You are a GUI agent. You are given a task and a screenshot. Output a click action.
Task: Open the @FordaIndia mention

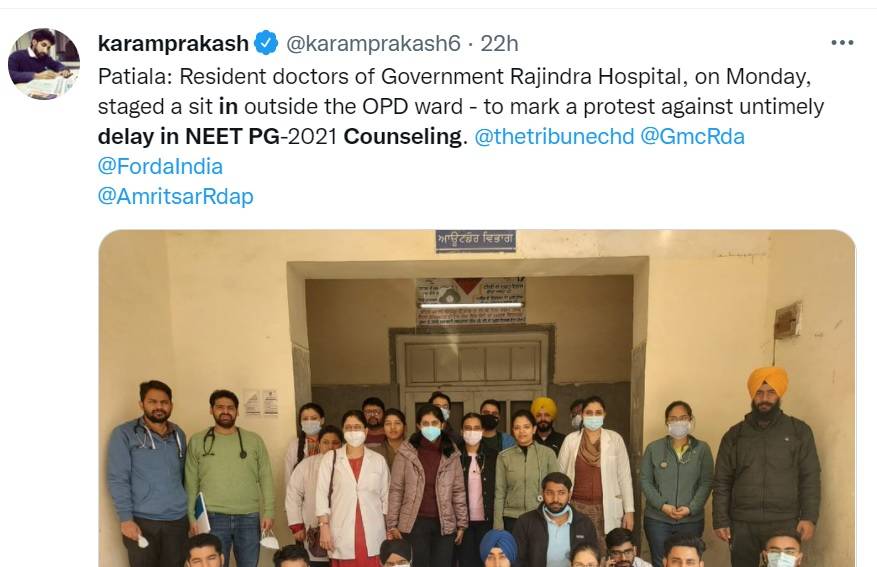click(160, 166)
